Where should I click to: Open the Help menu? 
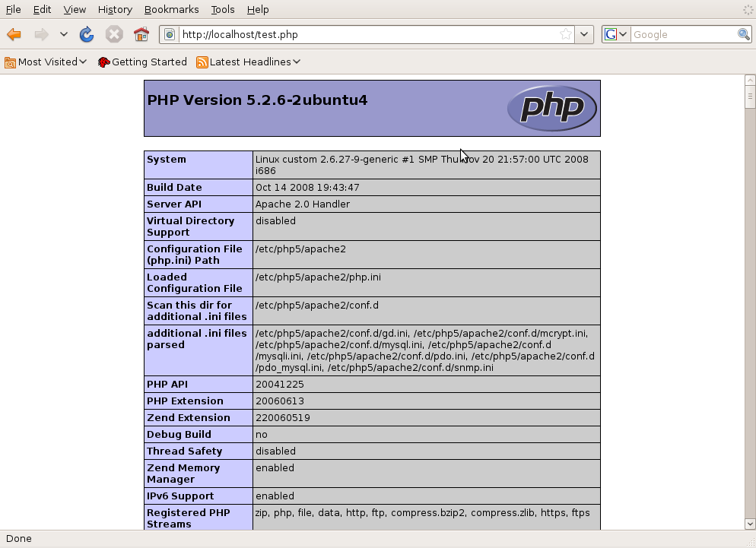point(258,10)
